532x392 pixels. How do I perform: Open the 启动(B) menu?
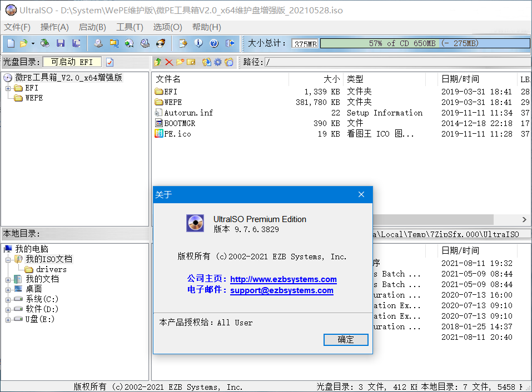pos(92,27)
